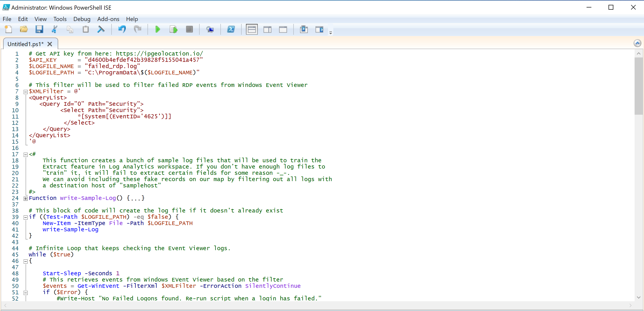Open the toolbar overflow dropdown arrow
644x311 pixels.
point(330,32)
